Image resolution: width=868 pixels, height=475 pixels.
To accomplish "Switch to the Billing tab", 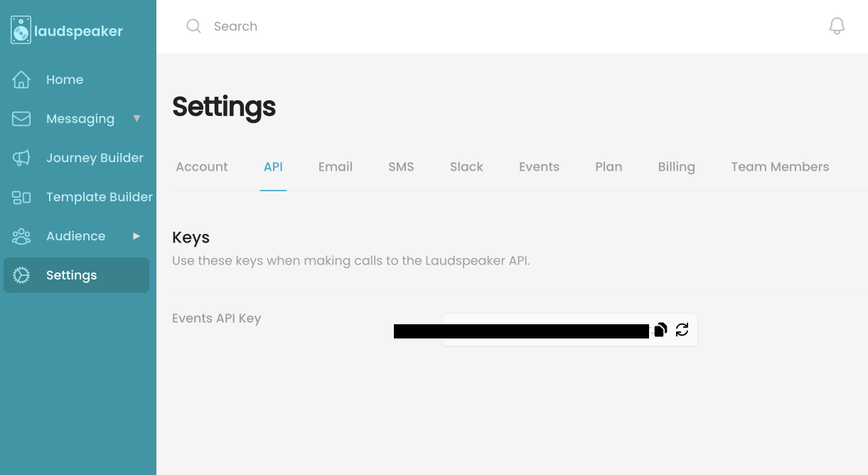I will click(676, 166).
